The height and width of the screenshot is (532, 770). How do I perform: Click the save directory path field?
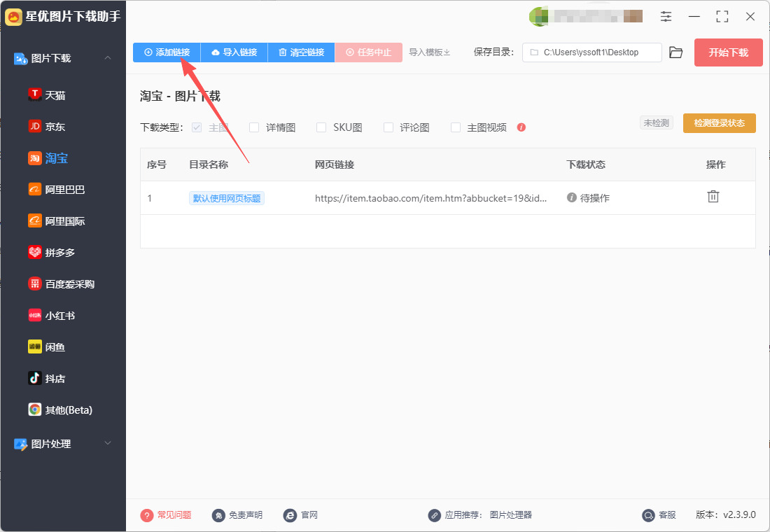(591, 52)
